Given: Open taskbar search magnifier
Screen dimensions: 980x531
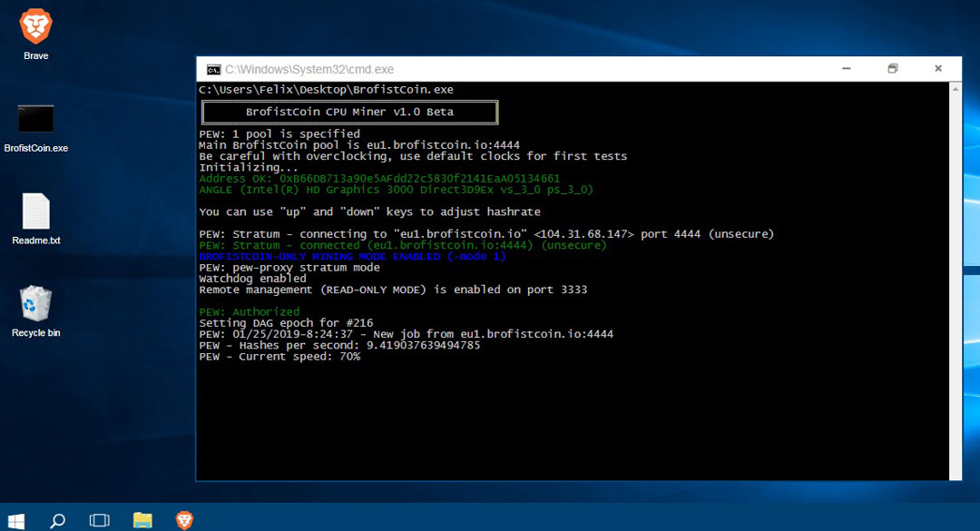Looking at the screenshot, I should click(x=57, y=520).
